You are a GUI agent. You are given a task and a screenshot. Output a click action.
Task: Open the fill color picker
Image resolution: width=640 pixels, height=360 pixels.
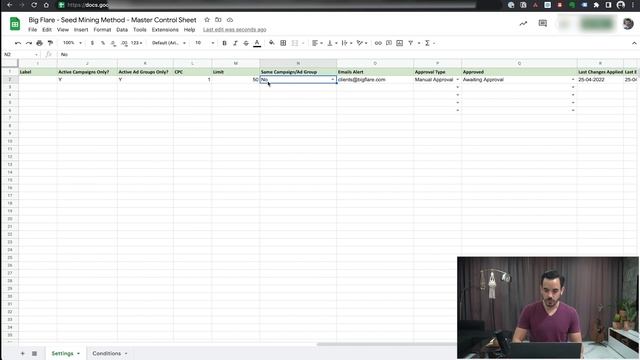click(271, 43)
